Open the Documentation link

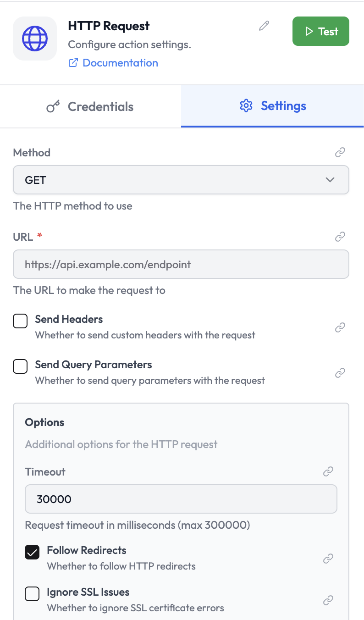120,62
